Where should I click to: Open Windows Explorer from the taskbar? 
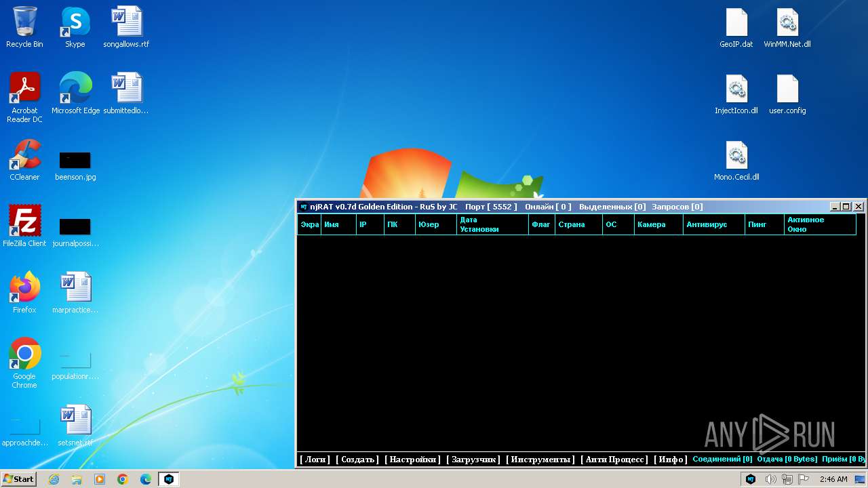tap(77, 479)
